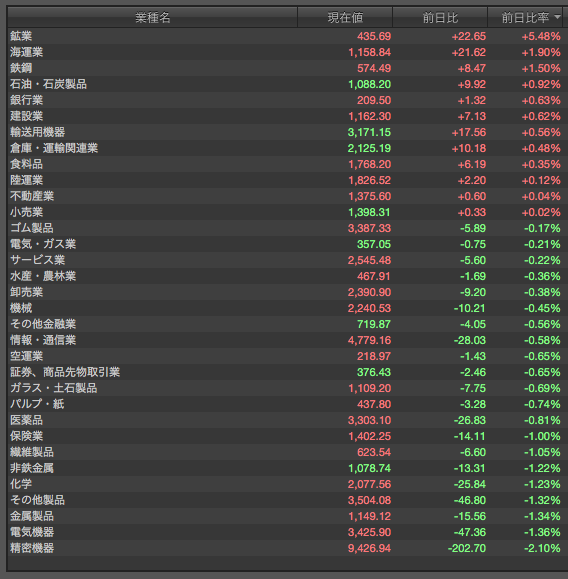Click the price 357.05
This screenshot has width=568, height=579.
(374, 244)
